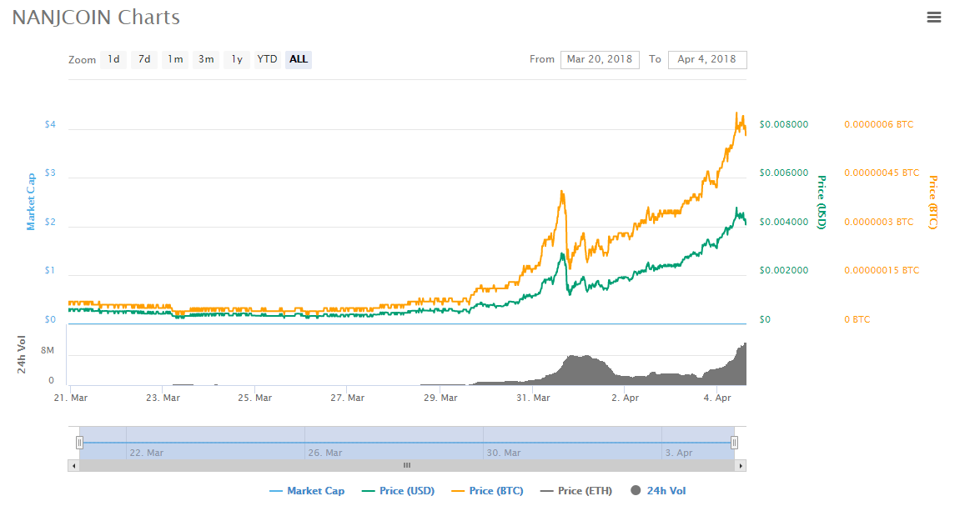Viewport: 980px width, 506px height.
Task: Choose the YTD zoom option
Action: 267,59
